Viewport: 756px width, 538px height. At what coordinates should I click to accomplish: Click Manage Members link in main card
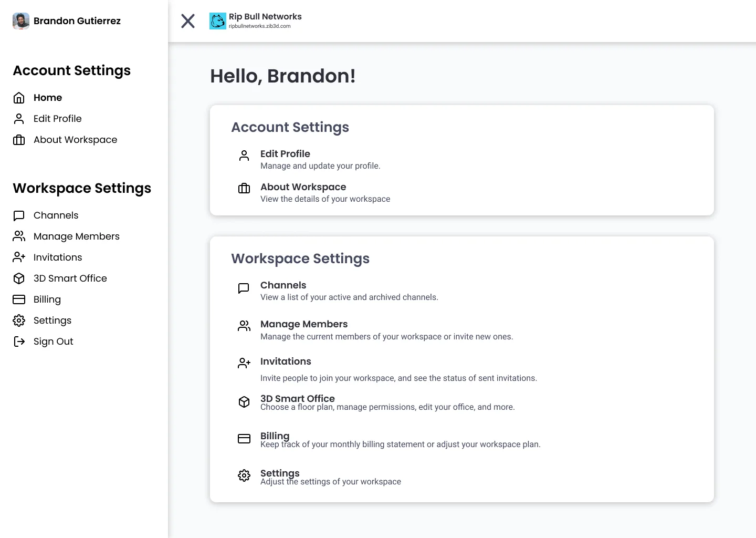(304, 324)
